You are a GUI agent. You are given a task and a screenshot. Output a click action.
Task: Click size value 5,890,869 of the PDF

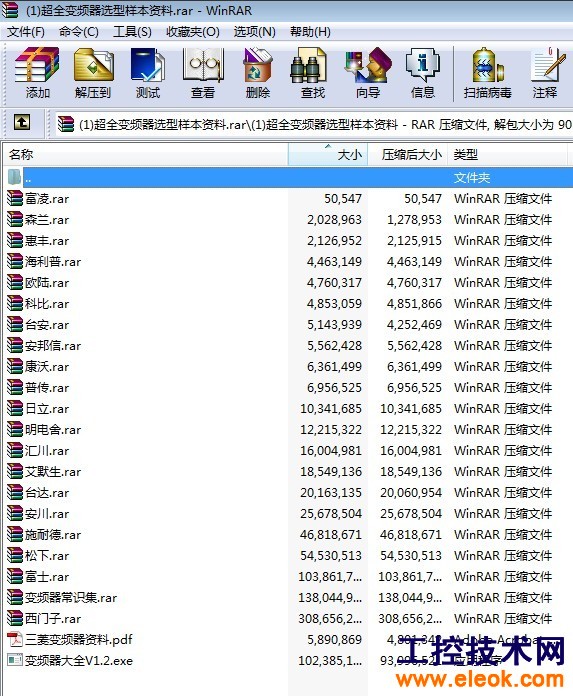pyautogui.click(x=334, y=640)
